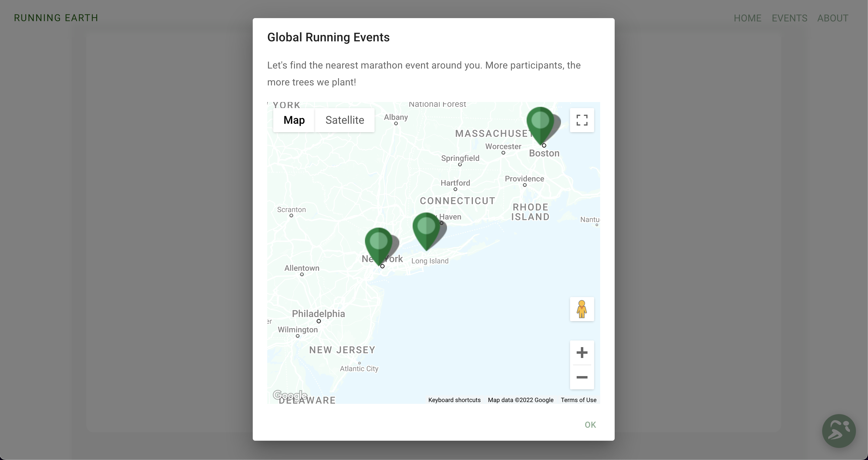Open Keyboard shortcuts for the map
The height and width of the screenshot is (460, 868).
point(454,400)
